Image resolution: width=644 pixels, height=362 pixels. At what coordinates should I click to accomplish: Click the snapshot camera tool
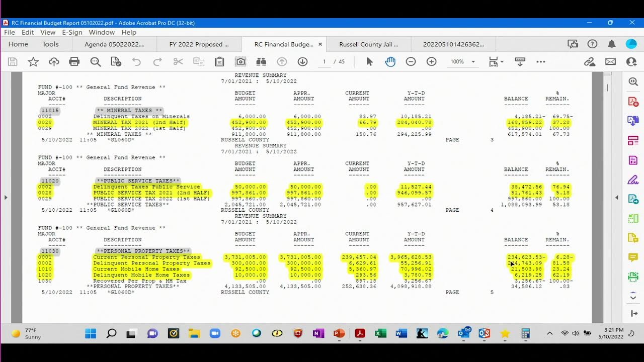240,62
